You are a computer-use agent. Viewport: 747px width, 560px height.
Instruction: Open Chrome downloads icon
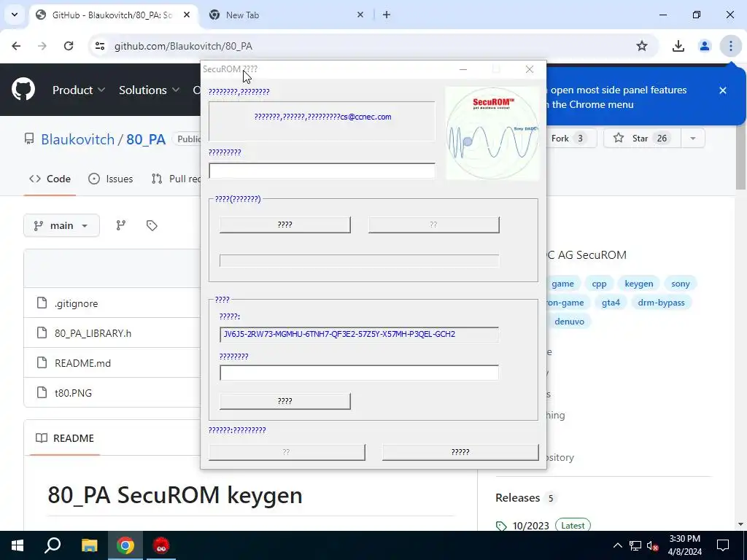pyautogui.click(x=678, y=46)
